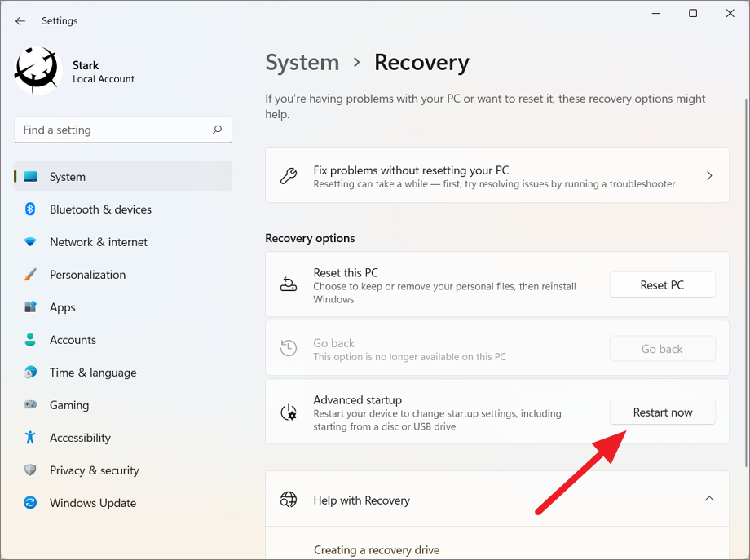Select Time & language in sidebar
This screenshot has height=560, width=750.
(93, 373)
